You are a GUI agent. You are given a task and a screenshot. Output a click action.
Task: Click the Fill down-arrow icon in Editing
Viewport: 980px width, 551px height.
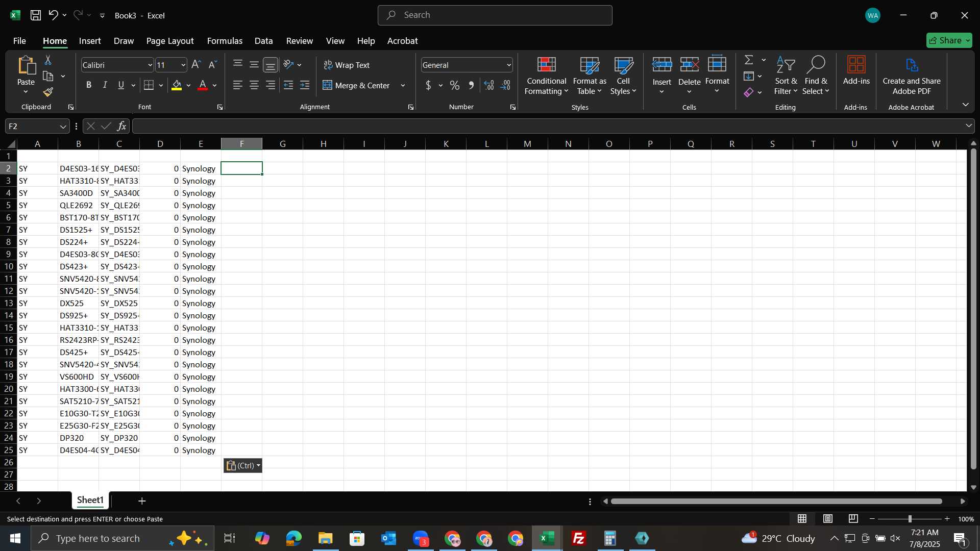[749, 77]
